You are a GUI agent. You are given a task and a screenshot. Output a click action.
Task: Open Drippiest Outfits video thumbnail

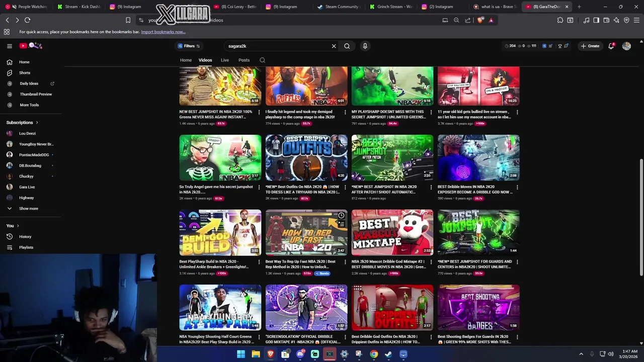pos(392,307)
